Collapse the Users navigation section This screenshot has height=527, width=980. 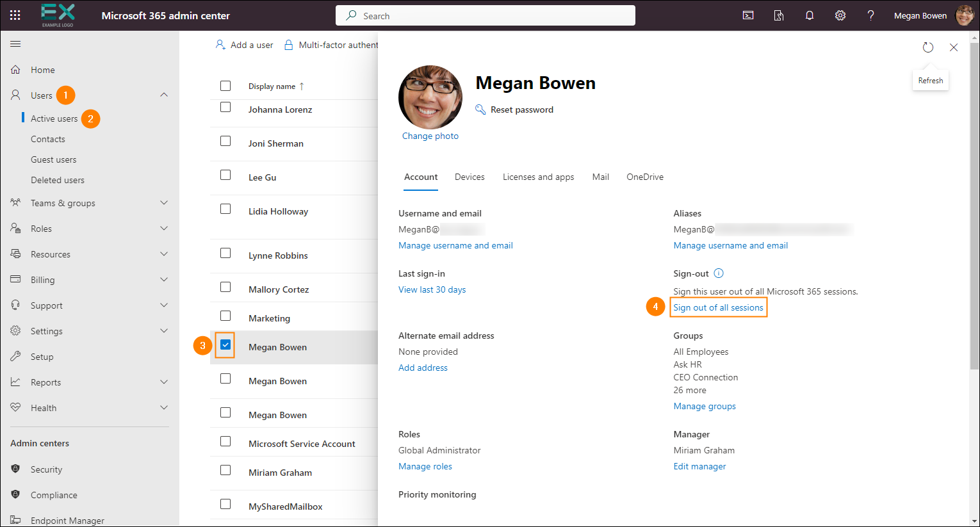pyautogui.click(x=164, y=95)
